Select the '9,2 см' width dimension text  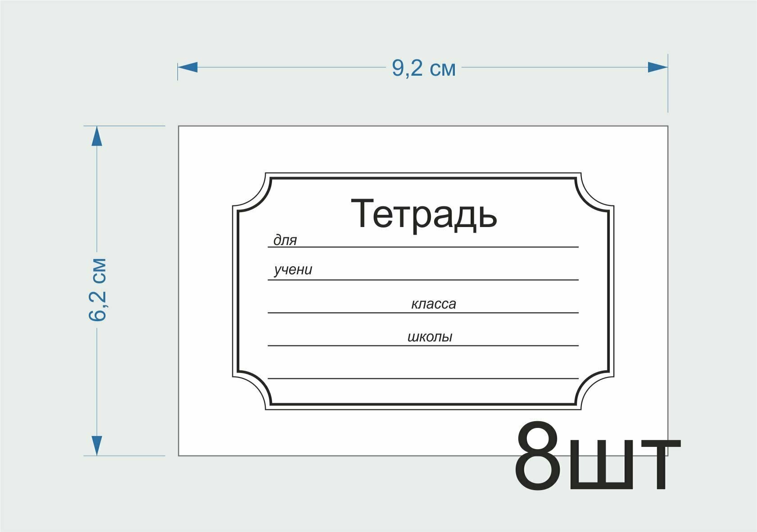click(424, 68)
